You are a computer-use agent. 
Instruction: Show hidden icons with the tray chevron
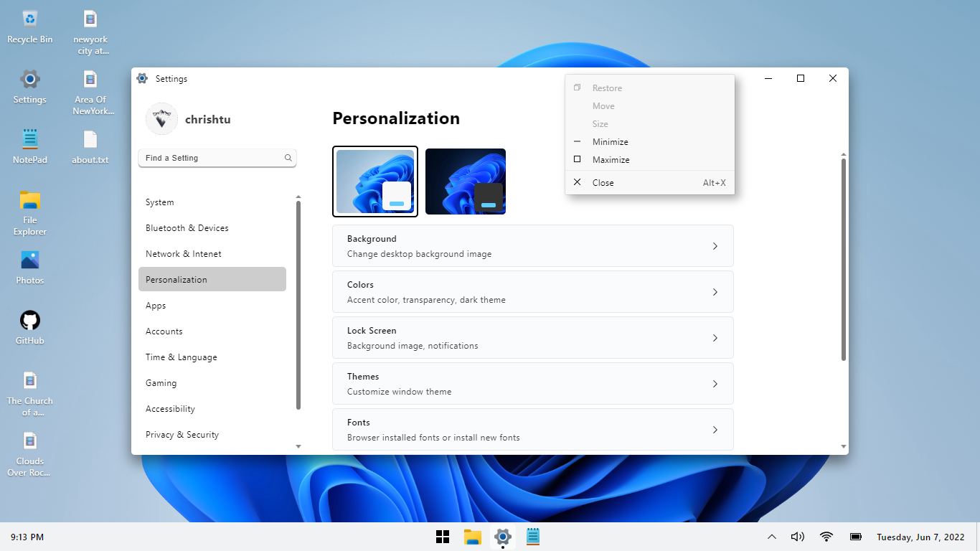tap(772, 537)
